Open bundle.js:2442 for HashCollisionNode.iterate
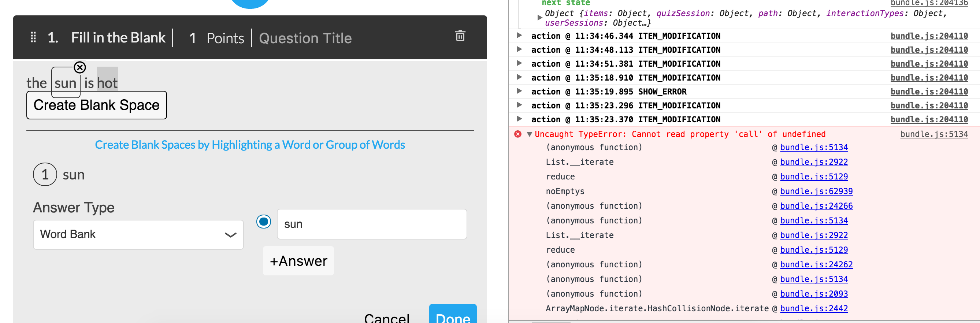980x323 pixels. pos(814,309)
